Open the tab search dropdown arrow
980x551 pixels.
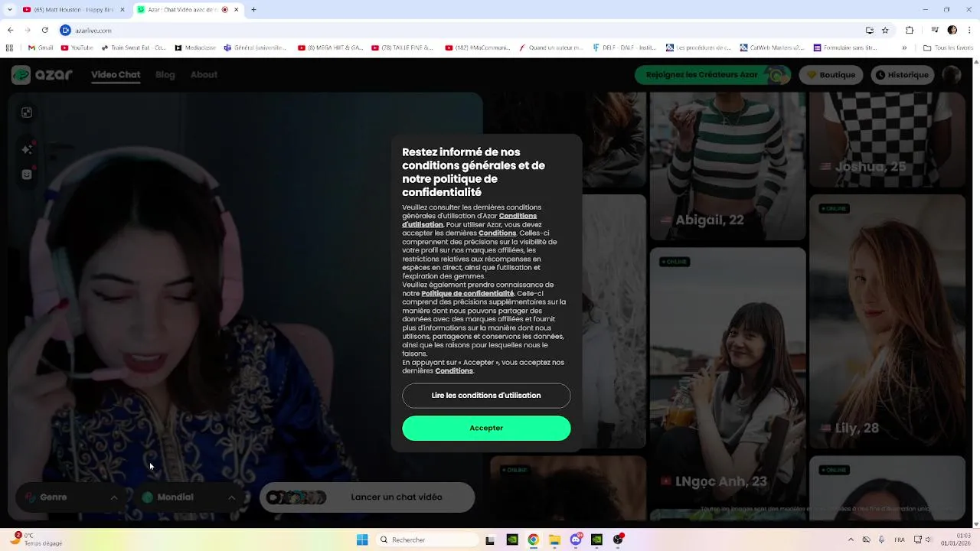(x=9, y=10)
